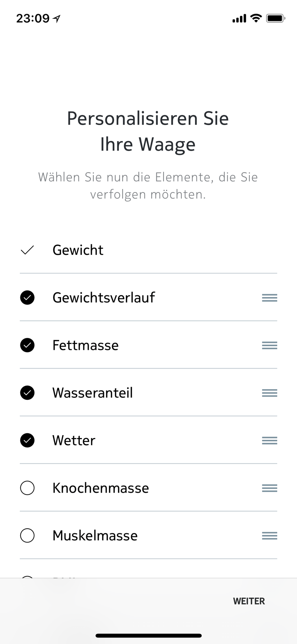297x644 pixels.
Task: Tap the battery icon in status bar
Action: (275, 18)
